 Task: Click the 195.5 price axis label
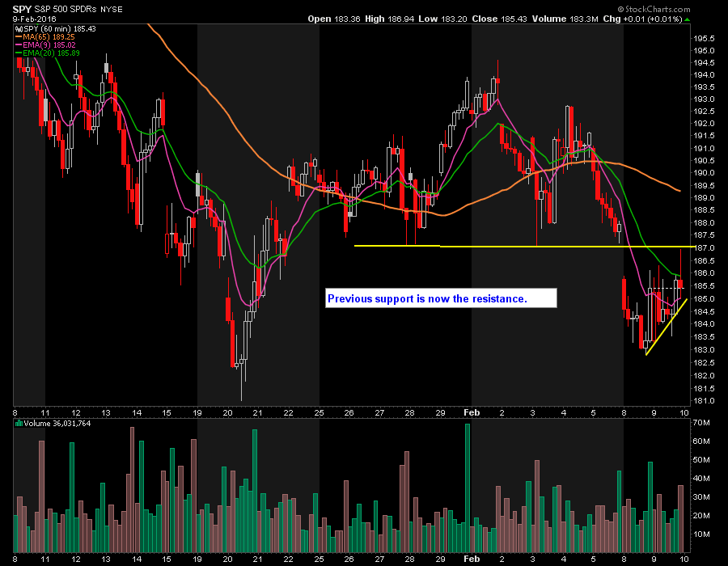coord(705,39)
